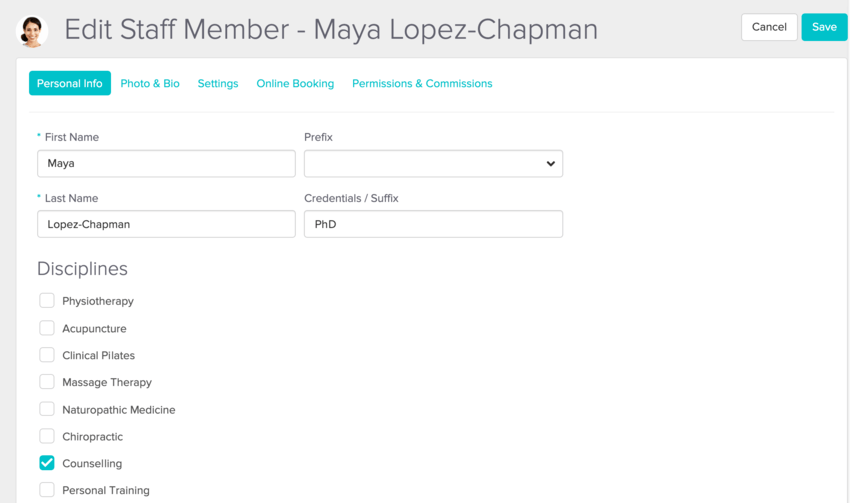Check the Physiotherapy discipline checkbox

coord(47,300)
